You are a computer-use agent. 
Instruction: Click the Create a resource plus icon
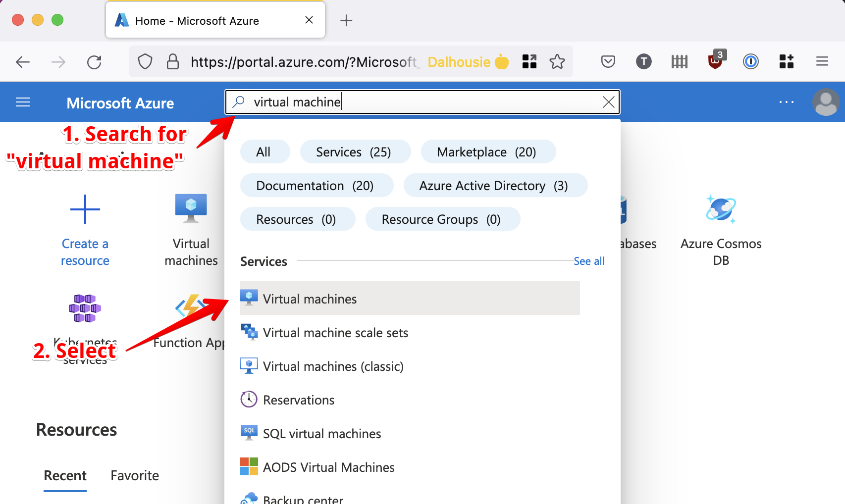(x=85, y=209)
